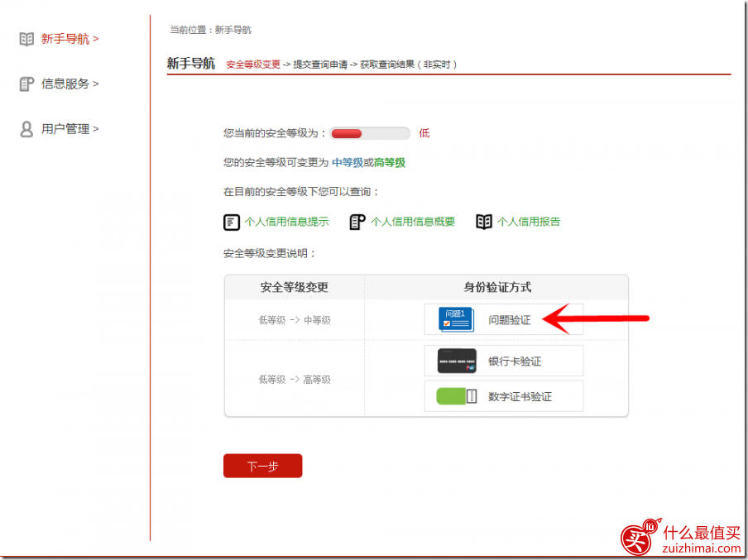The height and width of the screenshot is (560, 748).
Task: Click the 个人信用信息提示 icon
Action: (232, 223)
